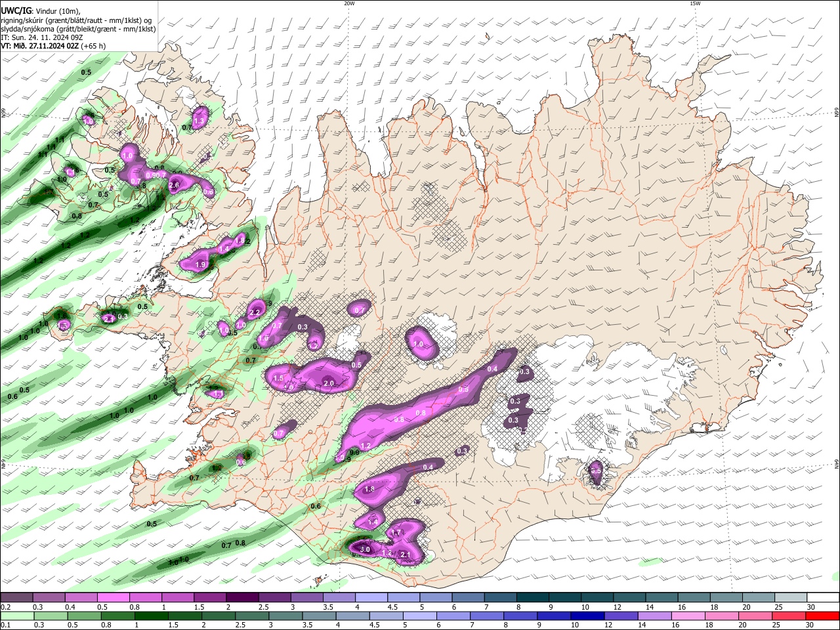Pick the darkest purple 2 swatch in the top scale
Viewport: 840px width, 630px height.
(241, 598)
